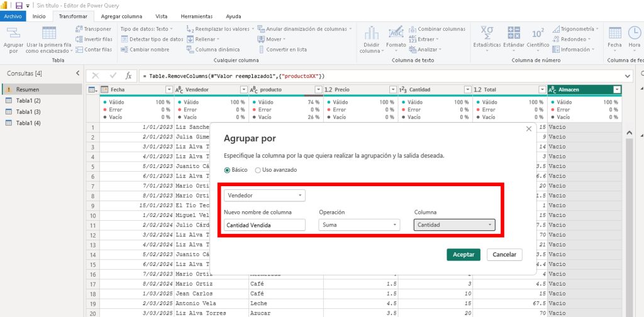Select the Tabla1 (2) query

(x=28, y=101)
